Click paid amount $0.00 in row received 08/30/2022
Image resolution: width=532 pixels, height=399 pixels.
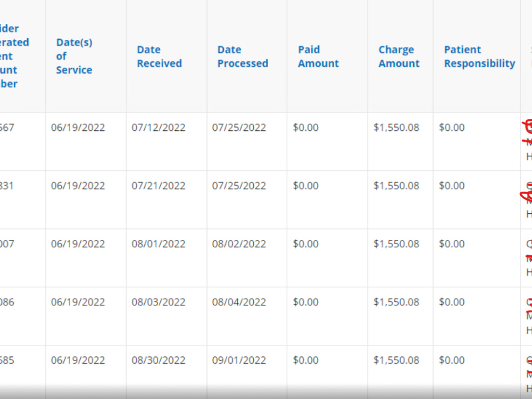[305, 360]
